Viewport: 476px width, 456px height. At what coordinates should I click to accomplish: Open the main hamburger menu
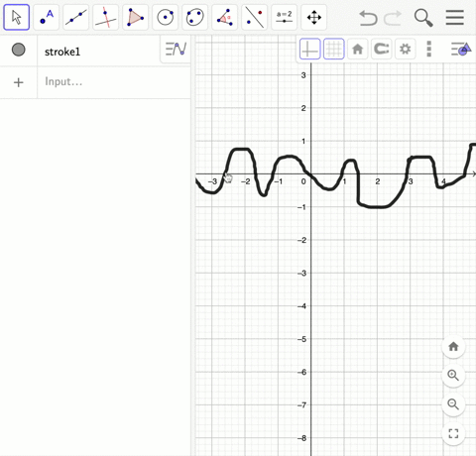point(455,17)
